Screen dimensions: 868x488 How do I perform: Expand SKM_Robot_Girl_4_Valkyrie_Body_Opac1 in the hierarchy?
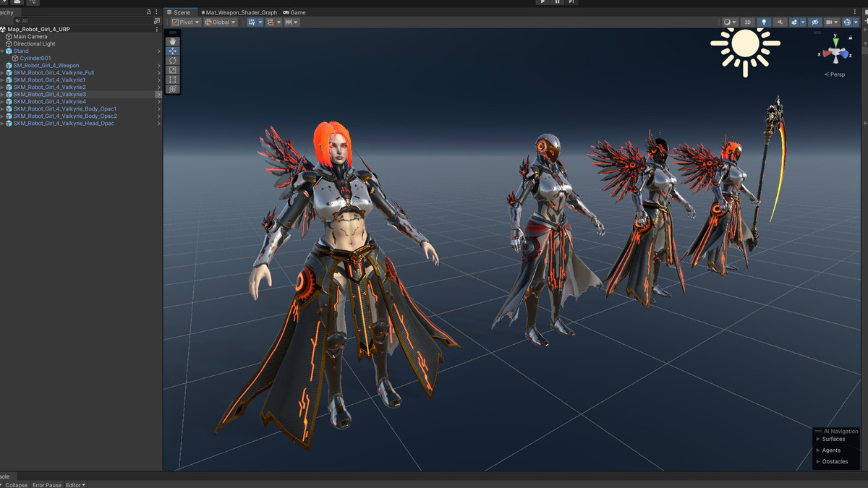coord(3,109)
